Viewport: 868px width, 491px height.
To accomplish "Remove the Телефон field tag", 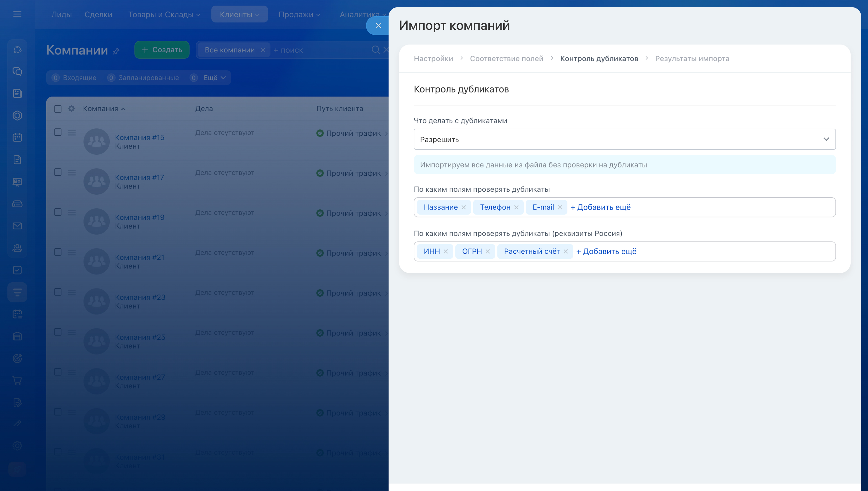I will click(517, 207).
